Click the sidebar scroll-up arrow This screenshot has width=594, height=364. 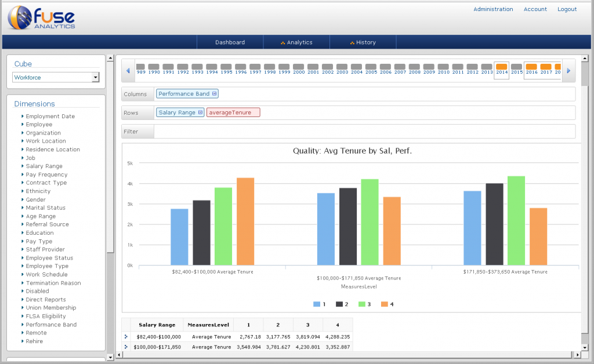(110, 59)
